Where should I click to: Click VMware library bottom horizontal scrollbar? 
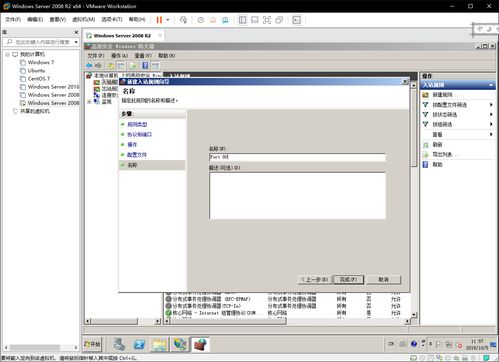[40, 347]
